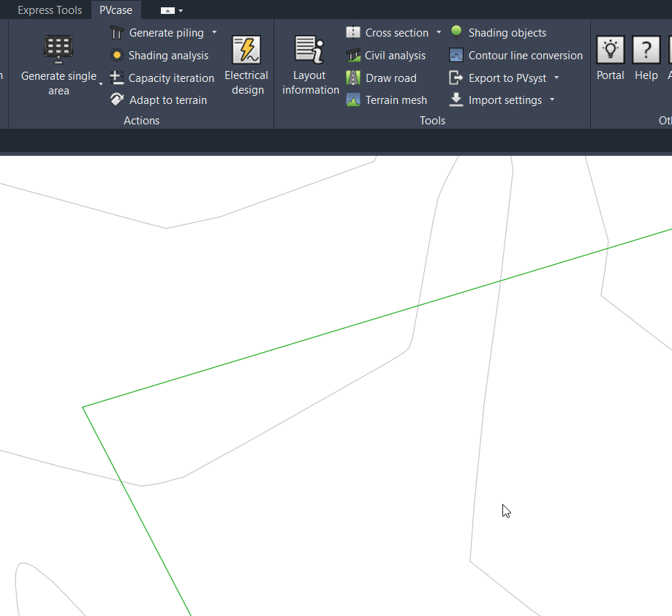Expand the Cross section dropdown arrow
672x616 pixels.
coord(439,32)
